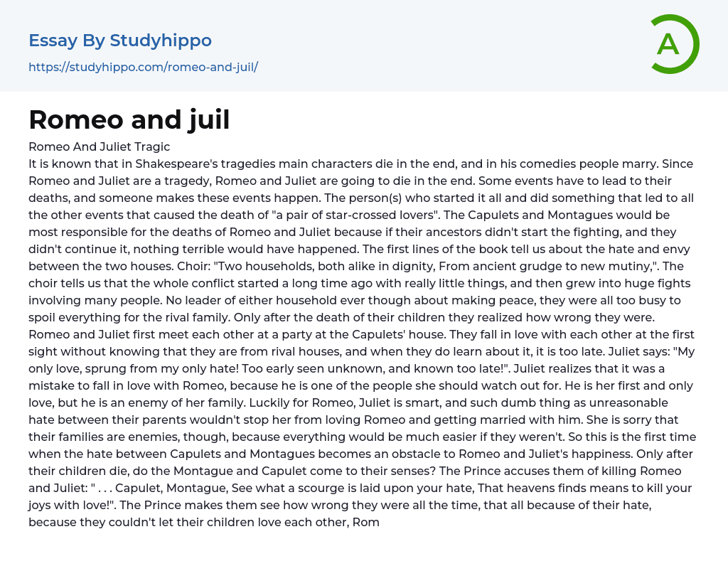Click the 'Romeo And Juliet Tragic' subtitle
Screen dimensions: 728x571
tap(99, 146)
